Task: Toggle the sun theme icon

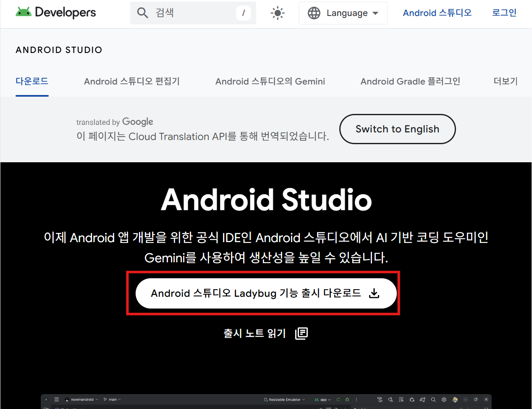Action: pos(278,13)
